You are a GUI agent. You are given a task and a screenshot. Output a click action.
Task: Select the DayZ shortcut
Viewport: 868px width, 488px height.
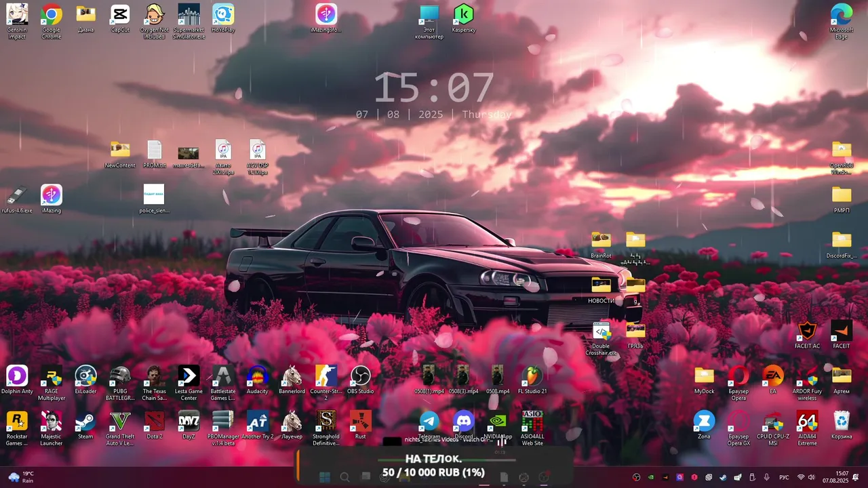189,421
